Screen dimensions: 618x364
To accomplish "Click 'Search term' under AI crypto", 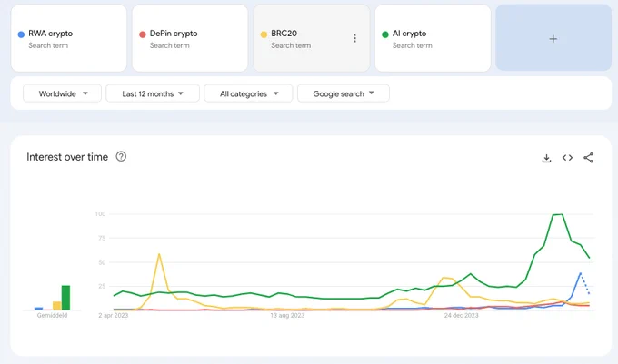I will [x=413, y=45].
